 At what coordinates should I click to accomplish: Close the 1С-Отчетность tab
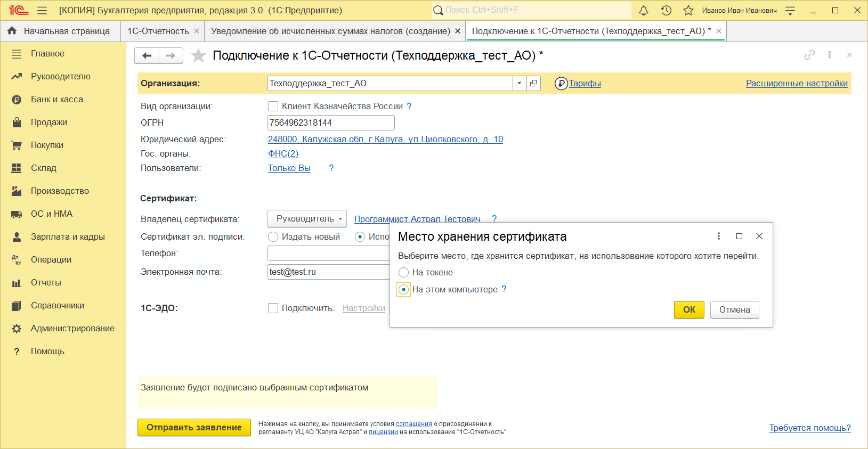coord(197,31)
